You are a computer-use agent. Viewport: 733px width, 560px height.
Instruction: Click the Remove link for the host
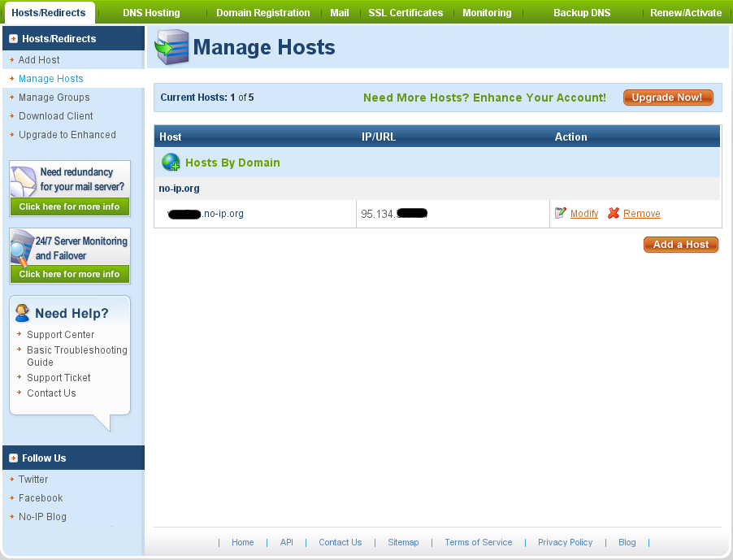641,214
